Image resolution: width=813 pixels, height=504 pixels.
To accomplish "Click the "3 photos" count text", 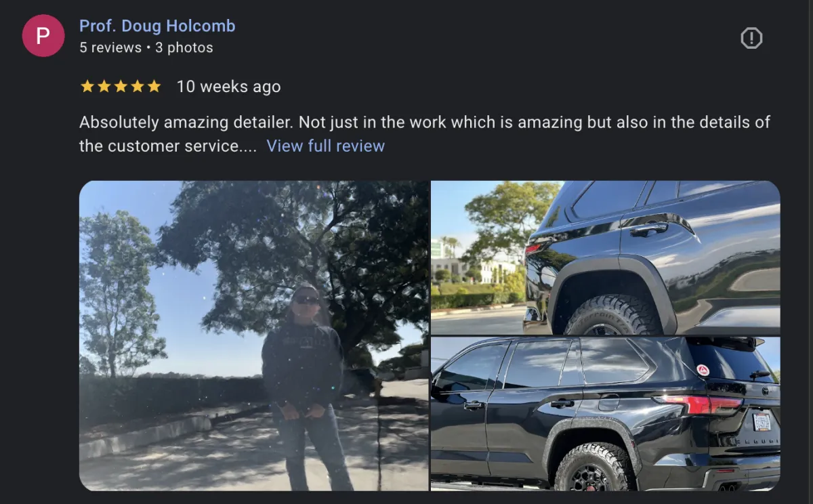I will point(184,47).
